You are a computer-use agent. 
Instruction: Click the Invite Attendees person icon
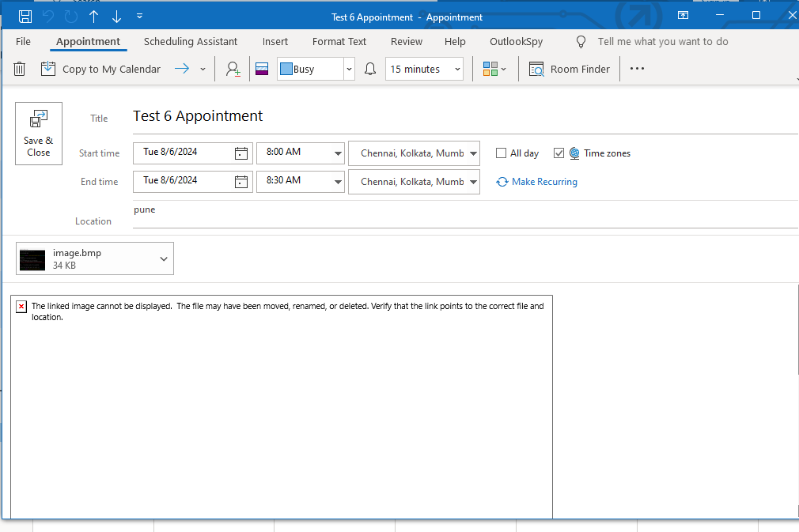(233, 69)
